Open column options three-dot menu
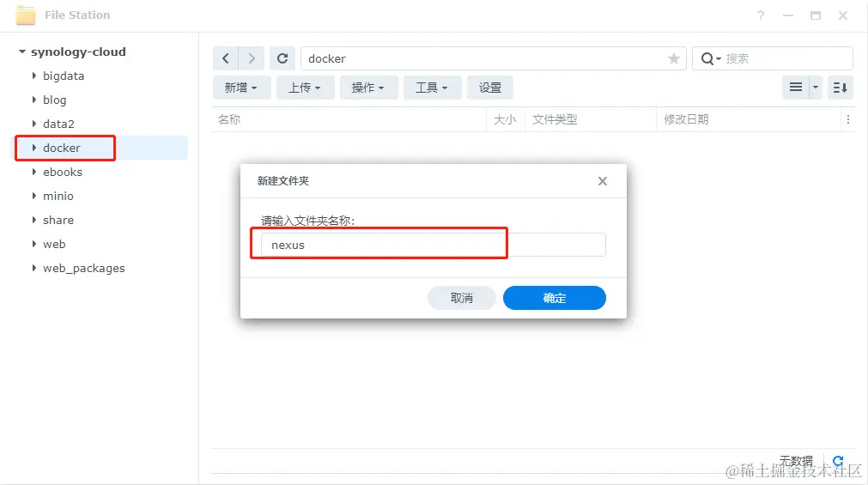The width and height of the screenshot is (868, 485). (x=848, y=119)
